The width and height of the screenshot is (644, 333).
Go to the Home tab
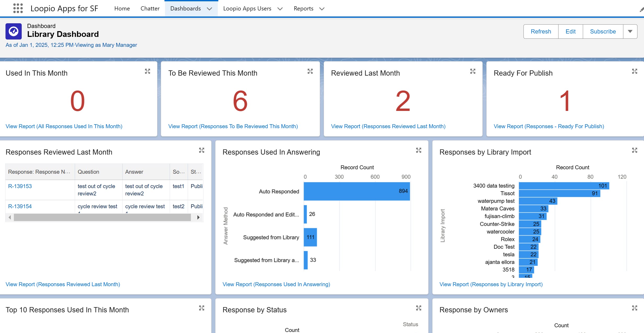[122, 8]
